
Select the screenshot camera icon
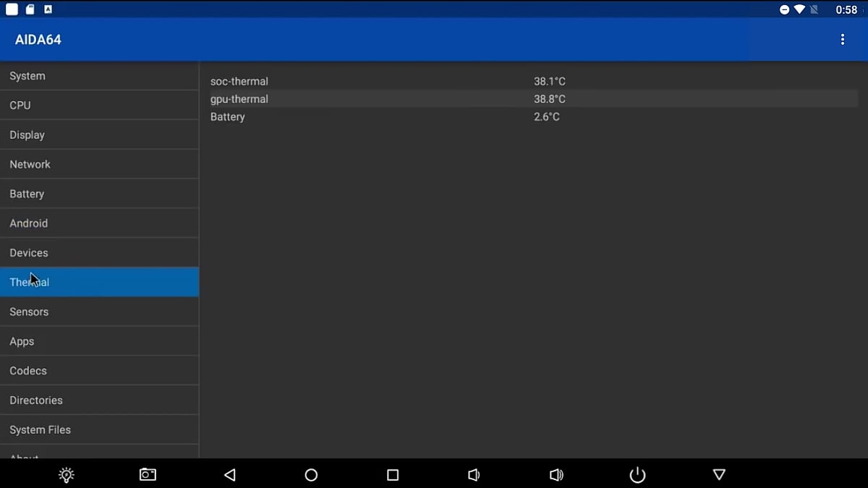pyautogui.click(x=148, y=474)
